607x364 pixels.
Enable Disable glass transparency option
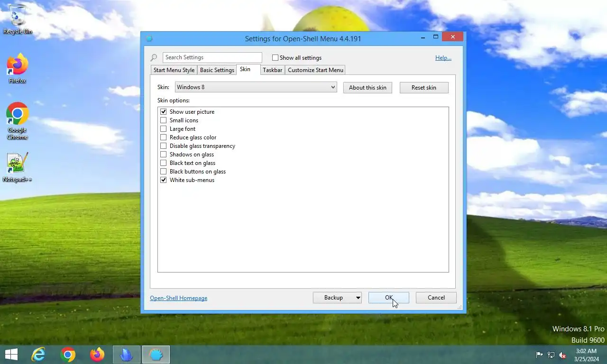164,146
